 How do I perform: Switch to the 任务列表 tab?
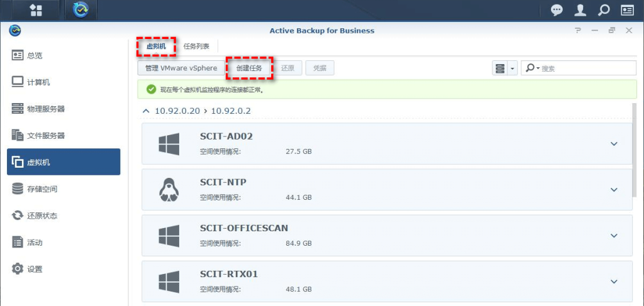[x=196, y=46]
